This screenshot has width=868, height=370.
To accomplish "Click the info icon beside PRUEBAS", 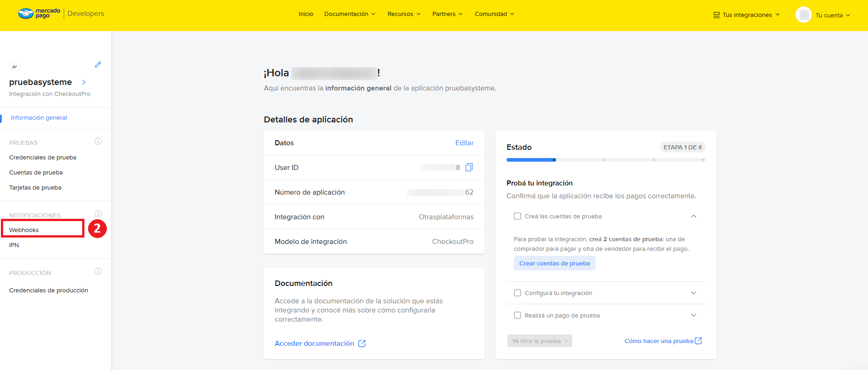I will coord(98,141).
